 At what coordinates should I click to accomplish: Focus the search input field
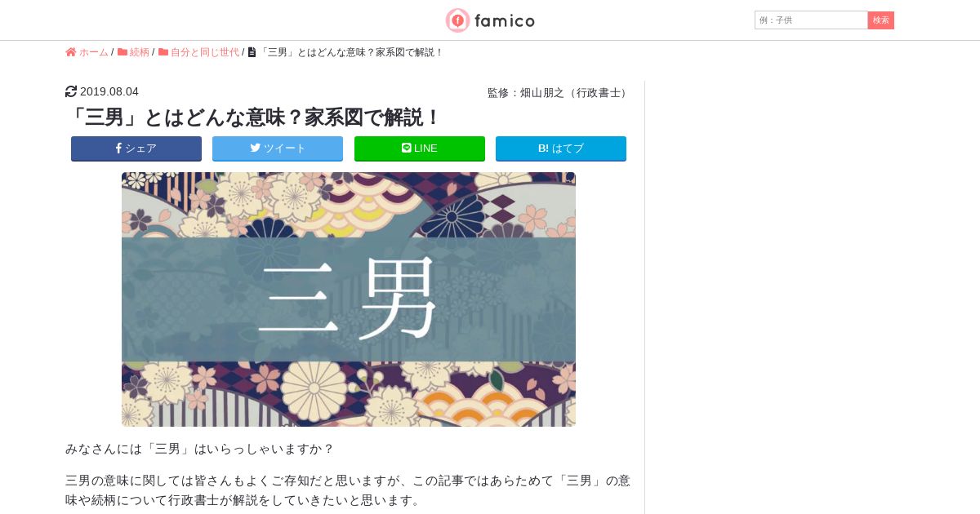pos(811,20)
